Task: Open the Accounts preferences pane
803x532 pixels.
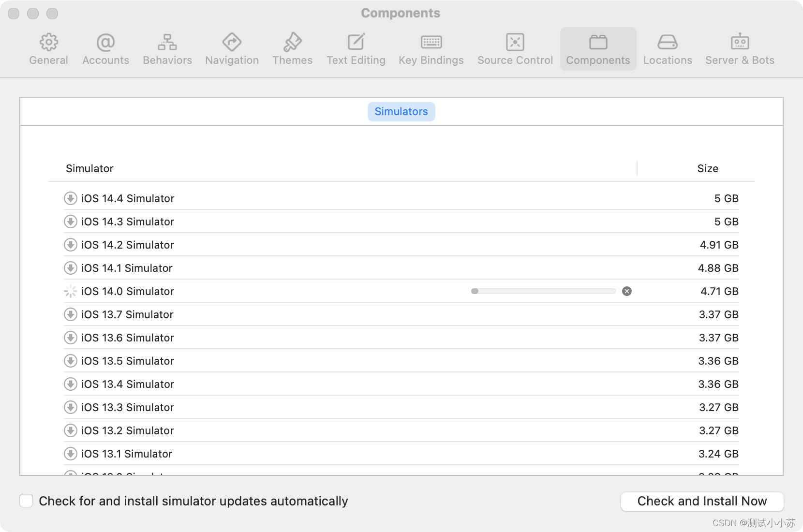Action: 105,49
